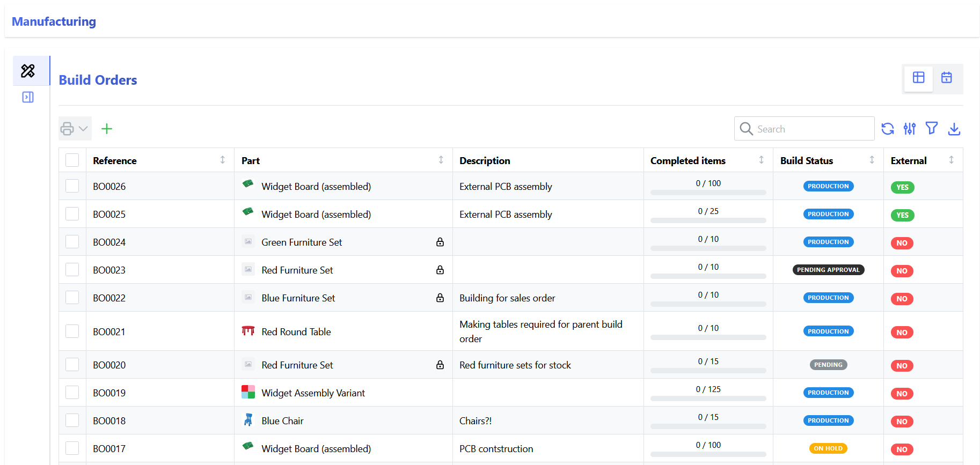Image resolution: width=980 pixels, height=465 pixels.
Task: Select the checkbox for row BO0026
Action: click(x=72, y=186)
